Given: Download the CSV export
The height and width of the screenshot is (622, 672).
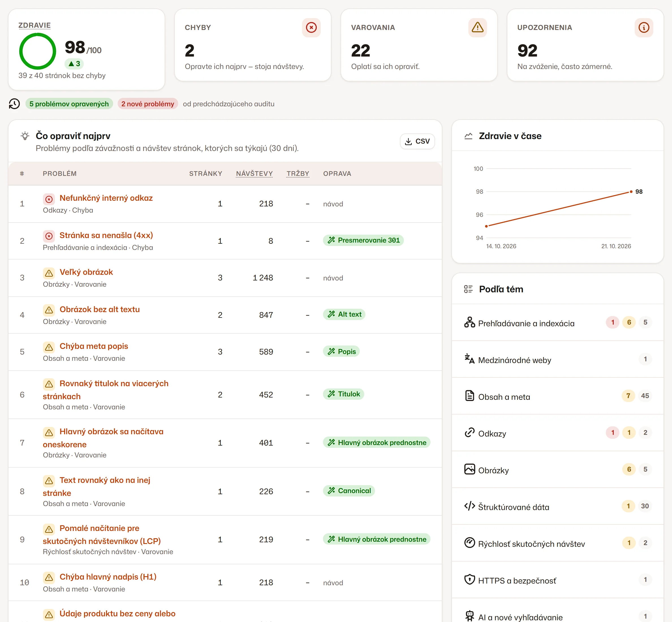Looking at the screenshot, I should click(417, 141).
